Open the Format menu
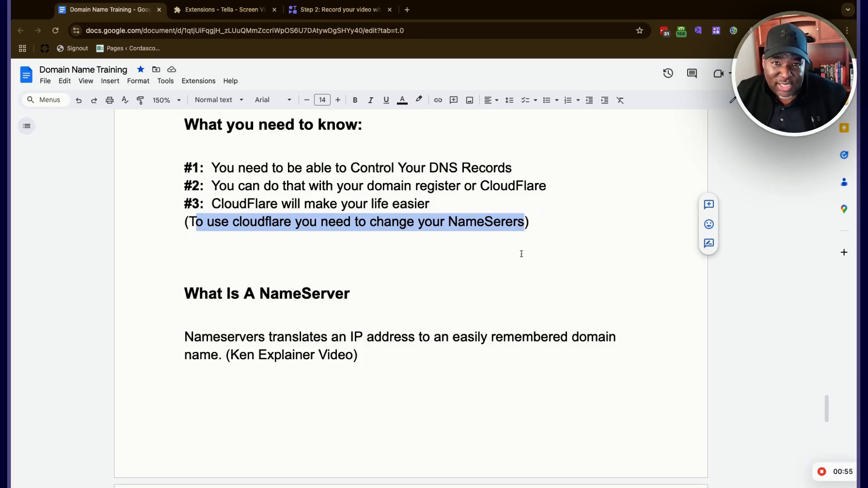 pos(138,81)
